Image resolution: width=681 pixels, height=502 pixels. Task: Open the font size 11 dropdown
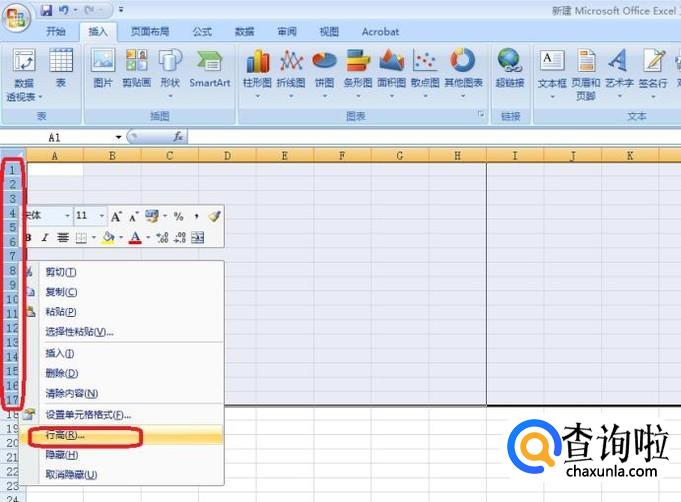tap(102, 215)
